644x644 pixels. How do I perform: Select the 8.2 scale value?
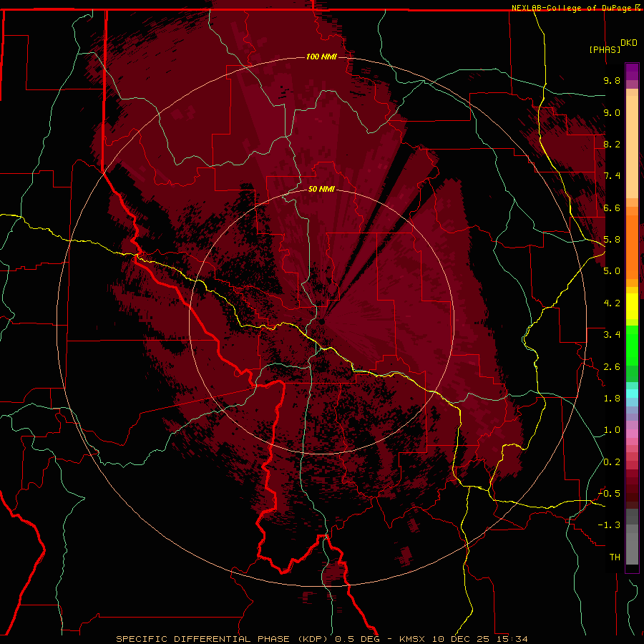coord(612,144)
